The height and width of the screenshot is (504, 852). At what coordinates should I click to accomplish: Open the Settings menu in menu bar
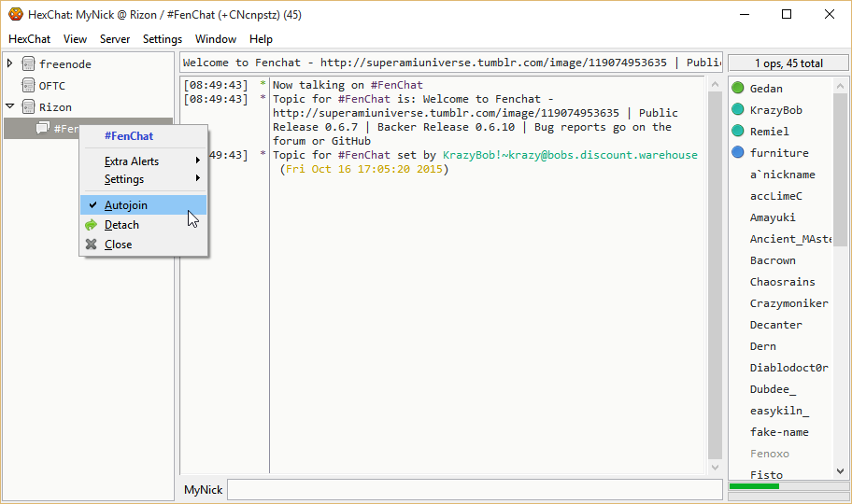click(x=163, y=39)
